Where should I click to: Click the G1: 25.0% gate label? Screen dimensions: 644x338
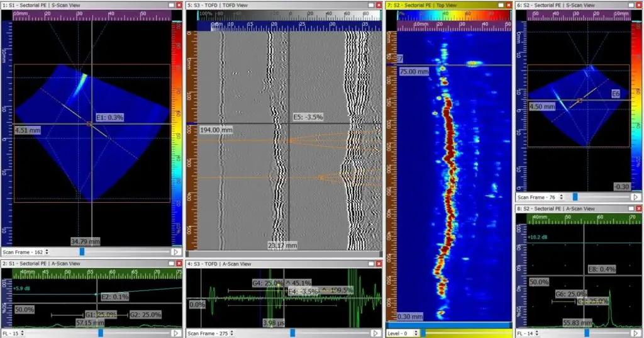click(101, 314)
